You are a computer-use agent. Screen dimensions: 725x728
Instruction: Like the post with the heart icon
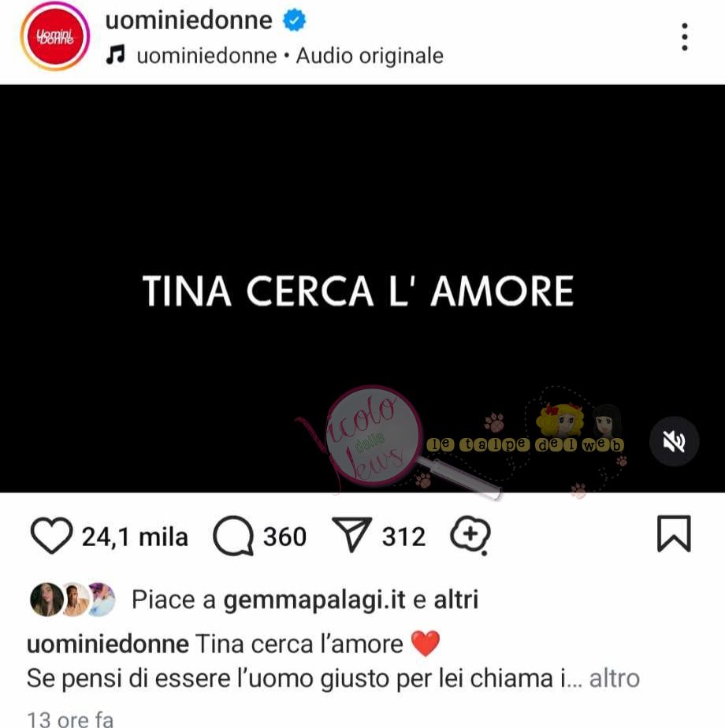click(x=51, y=535)
